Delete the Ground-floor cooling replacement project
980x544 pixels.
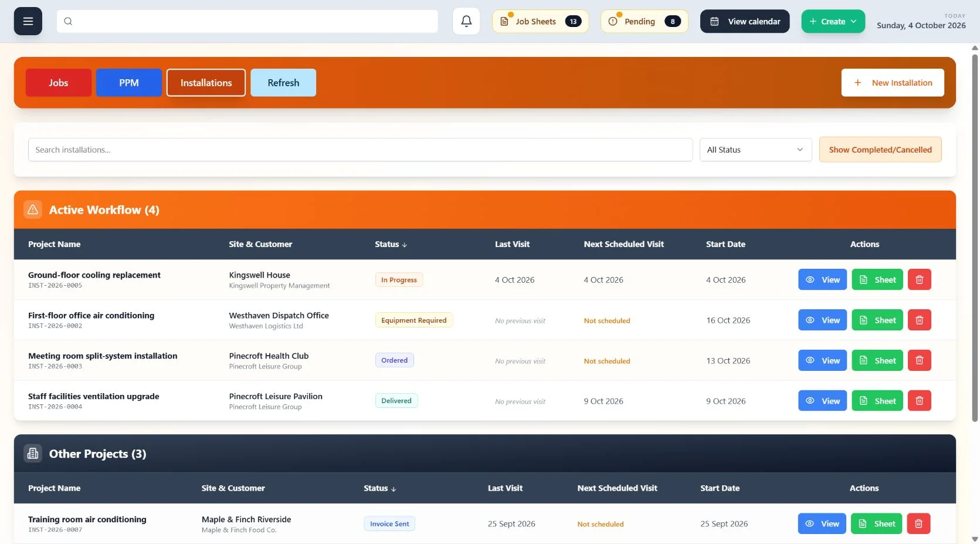(x=919, y=280)
